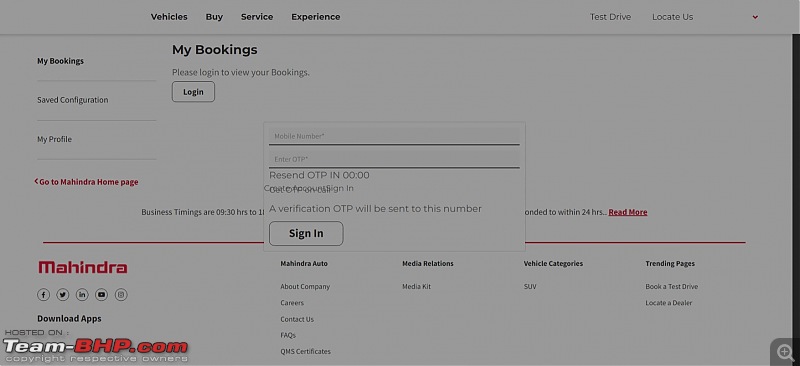The height and width of the screenshot is (366, 800).
Task: Select My Profile in sidebar
Action: coord(54,139)
